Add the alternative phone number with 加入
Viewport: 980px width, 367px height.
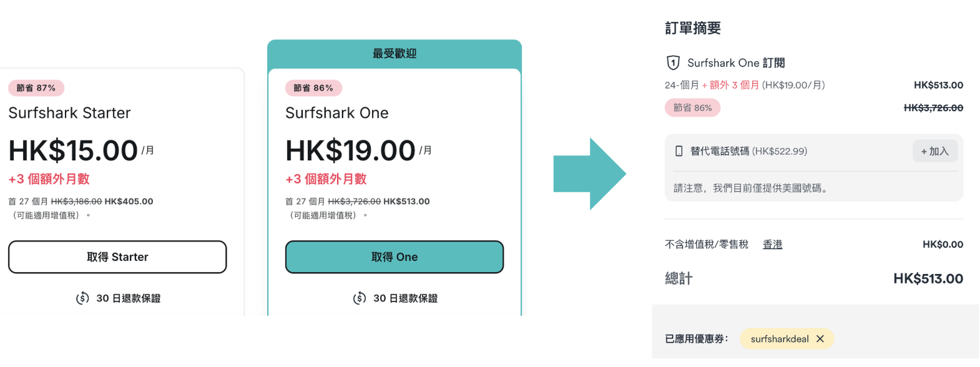coord(934,151)
